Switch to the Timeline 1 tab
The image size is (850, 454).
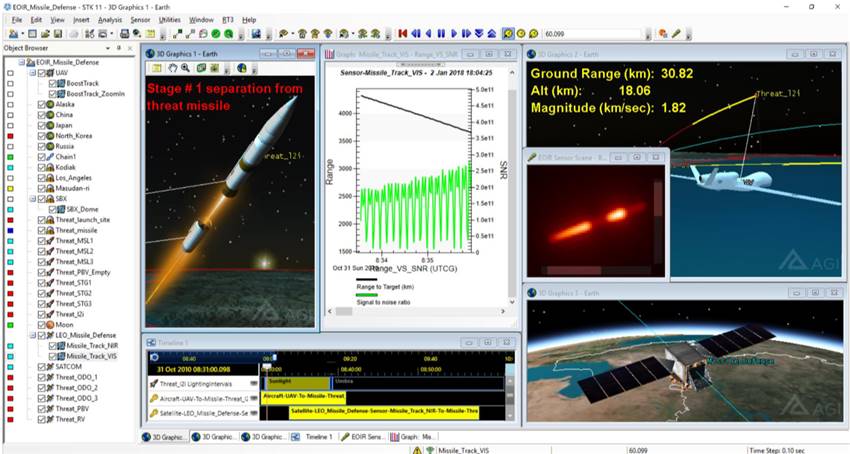point(316,437)
